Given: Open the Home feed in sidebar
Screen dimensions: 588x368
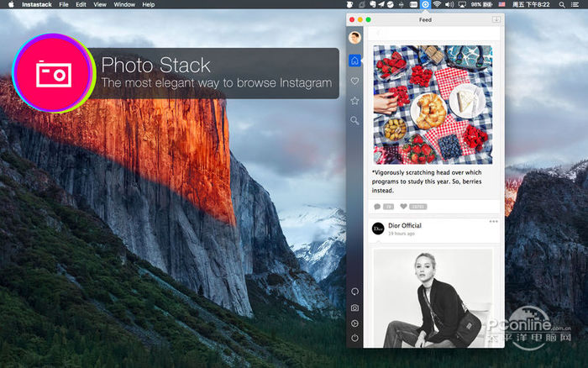Looking at the screenshot, I should click(x=354, y=60).
